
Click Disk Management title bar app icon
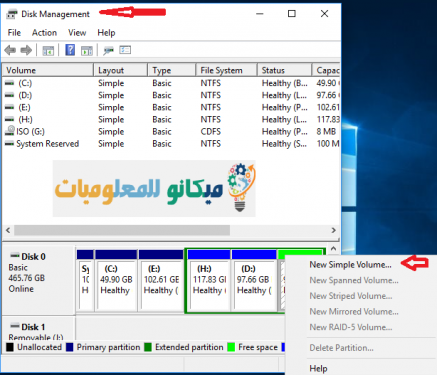(12, 14)
